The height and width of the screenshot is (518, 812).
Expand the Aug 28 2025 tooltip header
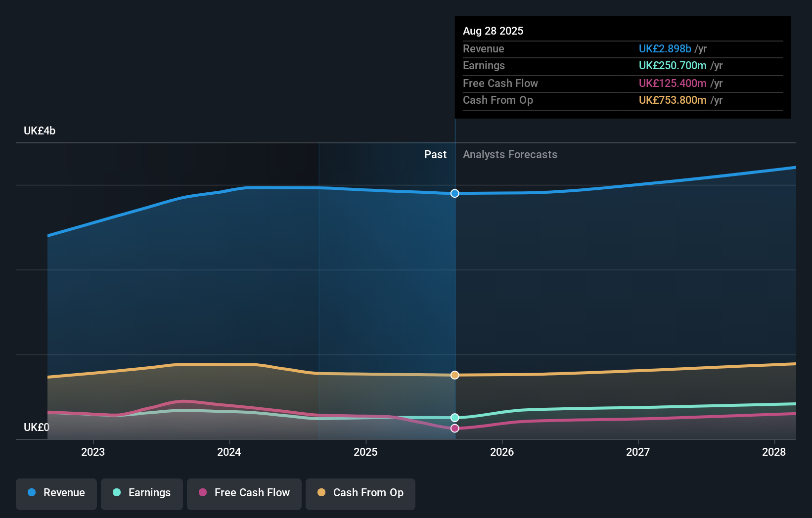pos(493,31)
